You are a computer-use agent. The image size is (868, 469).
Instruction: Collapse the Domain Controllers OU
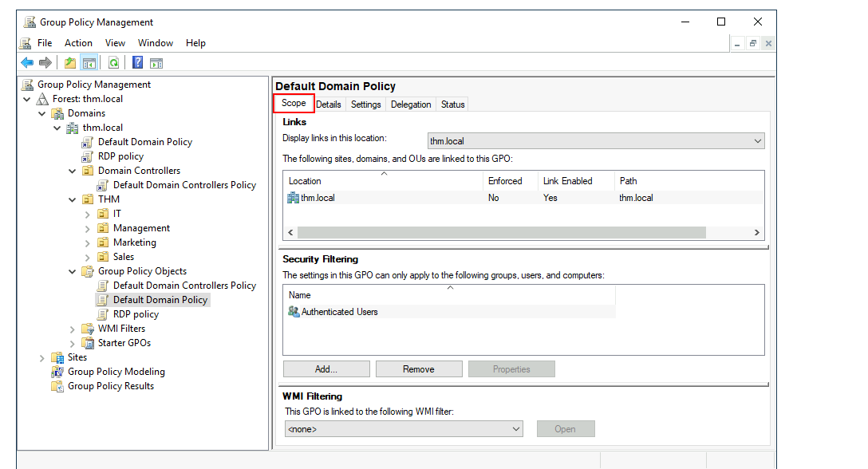(x=72, y=171)
